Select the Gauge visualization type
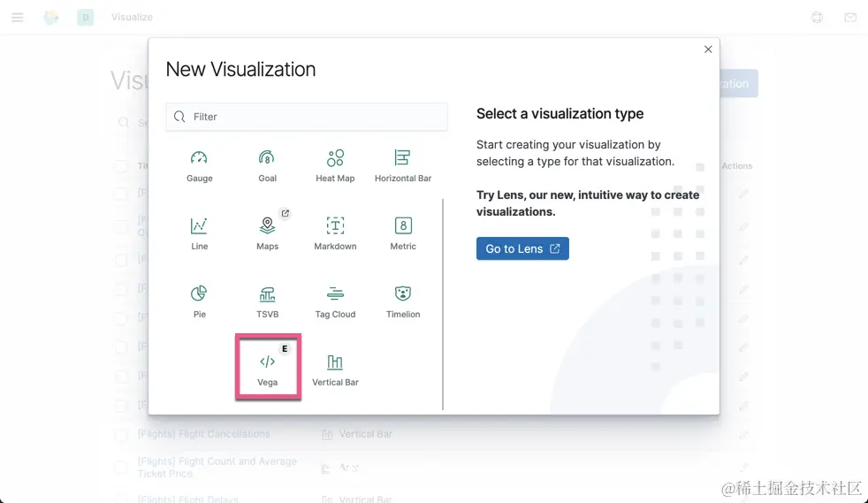868x503 pixels. click(199, 166)
